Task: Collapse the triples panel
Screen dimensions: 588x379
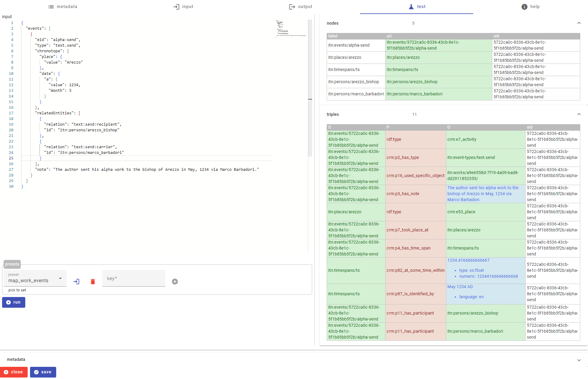Action: click(579, 114)
